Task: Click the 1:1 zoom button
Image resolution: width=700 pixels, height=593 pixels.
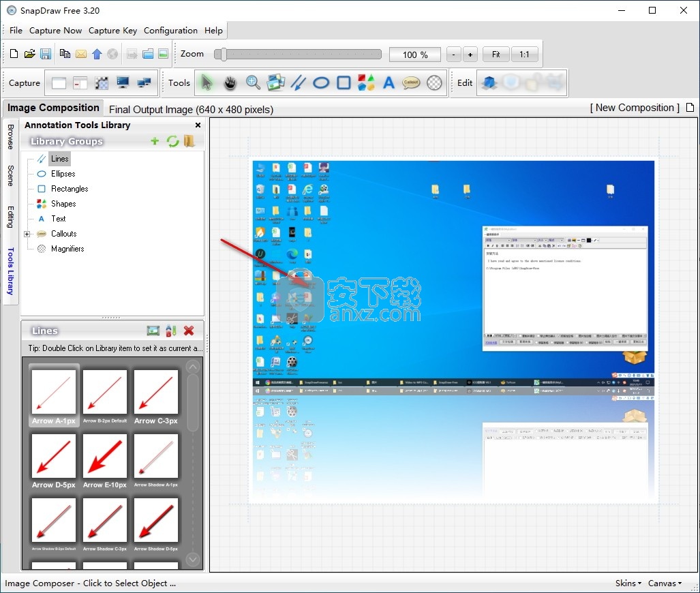Action: 524,55
